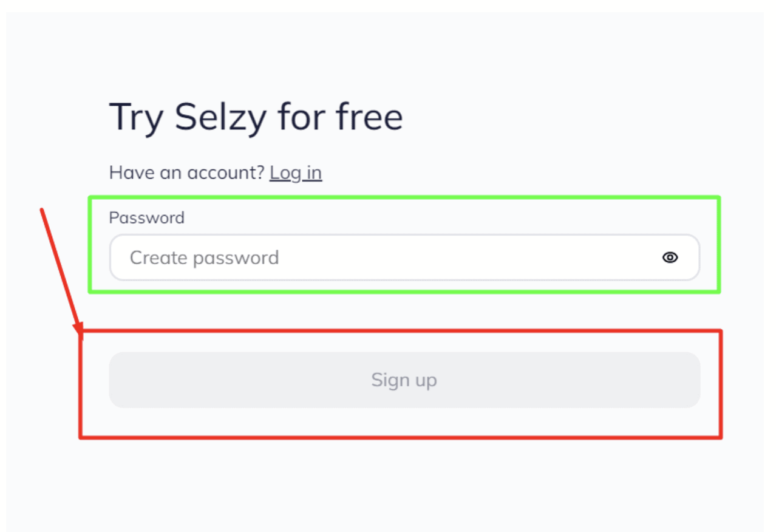Click the Create password input field

coord(389,257)
